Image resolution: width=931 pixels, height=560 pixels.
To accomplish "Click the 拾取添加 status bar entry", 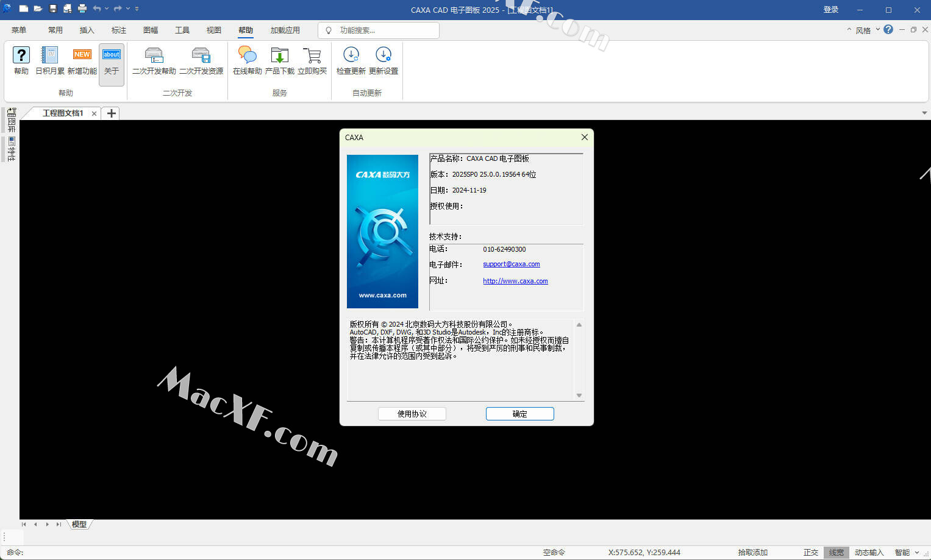I will pyautogui.click(x=753, y=553).
